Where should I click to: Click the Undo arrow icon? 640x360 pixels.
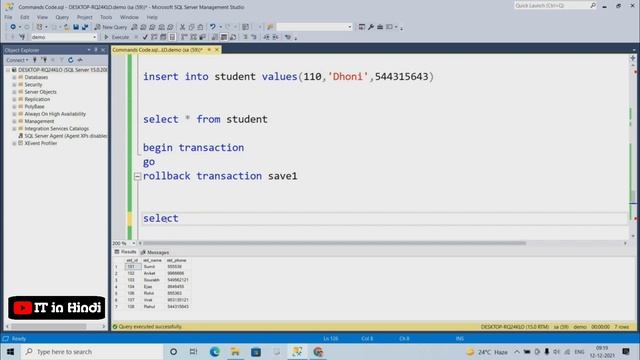(212, 27)
